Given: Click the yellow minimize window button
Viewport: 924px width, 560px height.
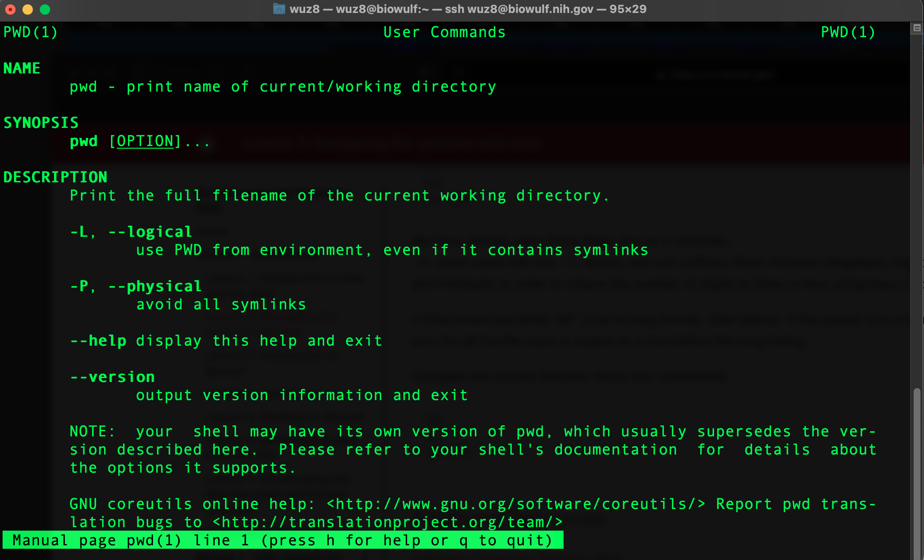Looking at the screenshot, I should (x=28, y=10).
